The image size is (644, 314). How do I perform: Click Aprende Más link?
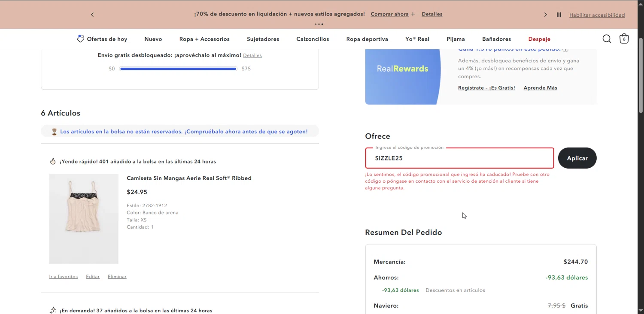pyautogui.click(x=540, y=88)
